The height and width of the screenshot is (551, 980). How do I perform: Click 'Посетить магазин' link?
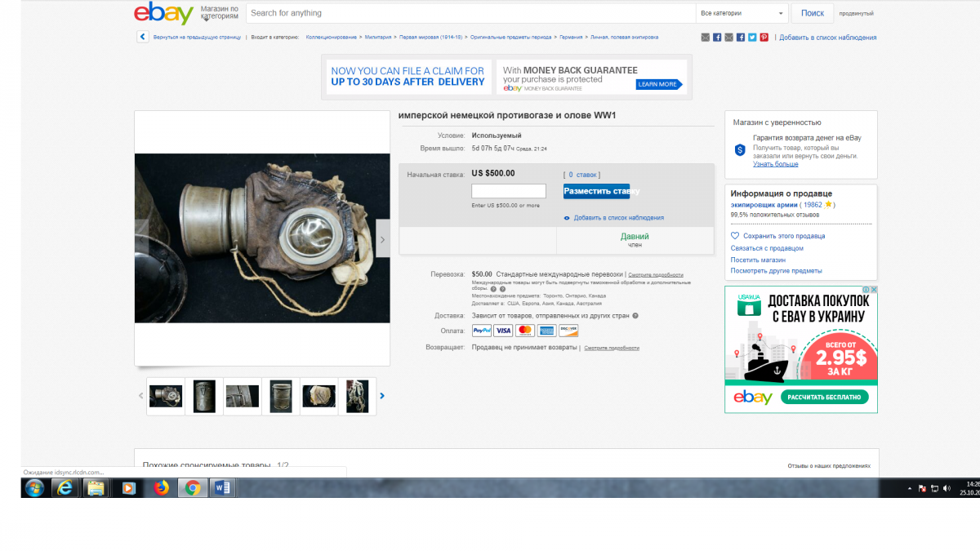pos(759,260)
